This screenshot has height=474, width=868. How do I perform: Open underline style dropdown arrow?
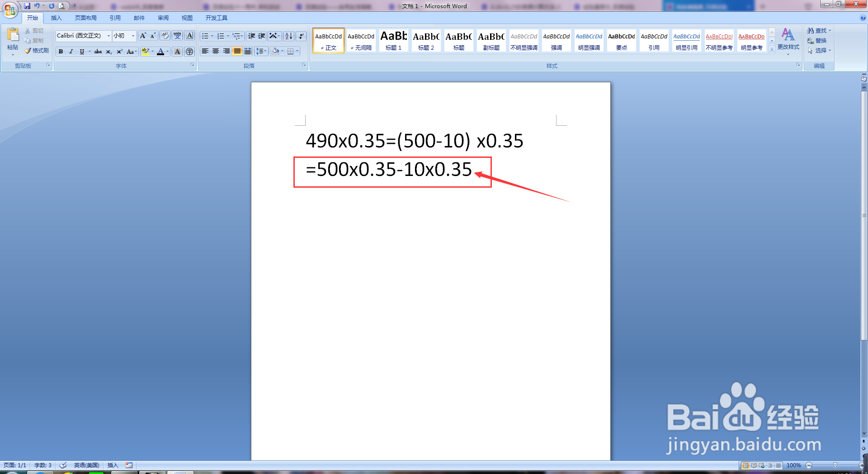(x=90, y=52)
